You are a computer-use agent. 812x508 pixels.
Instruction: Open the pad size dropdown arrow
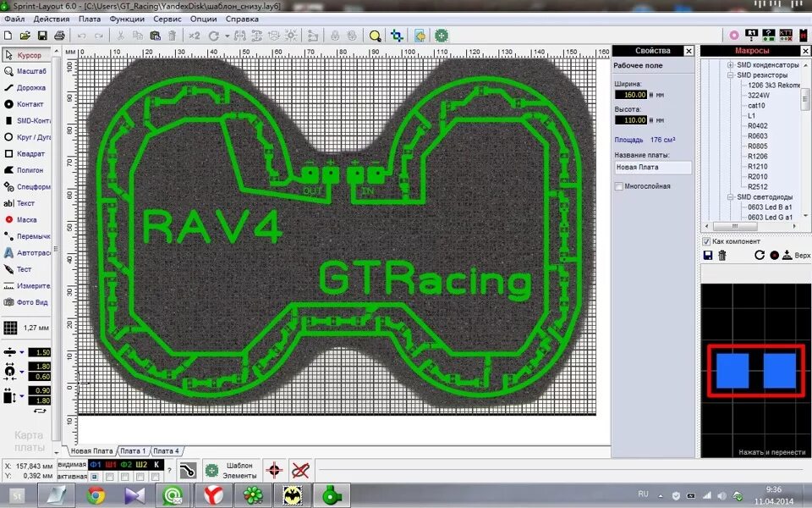coord(22,371)
